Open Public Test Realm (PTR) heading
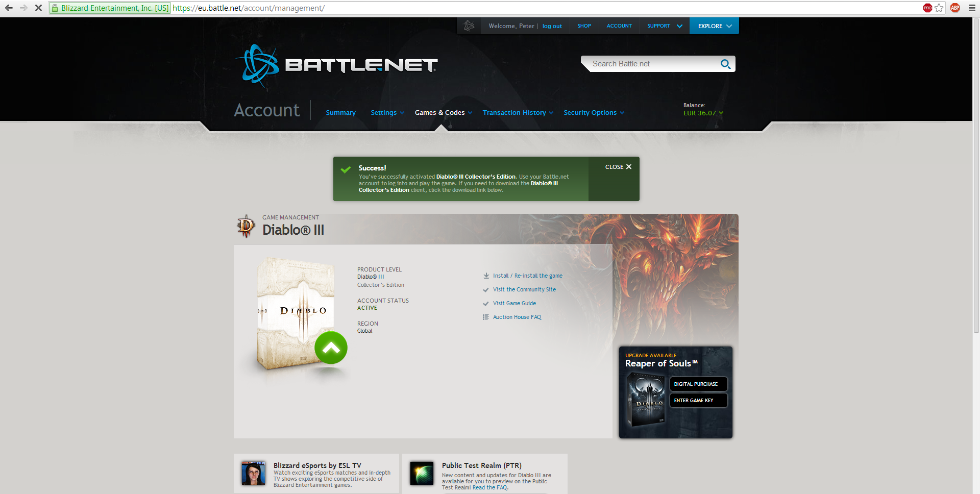Screen dimensions: 980x494 point(481,465)
